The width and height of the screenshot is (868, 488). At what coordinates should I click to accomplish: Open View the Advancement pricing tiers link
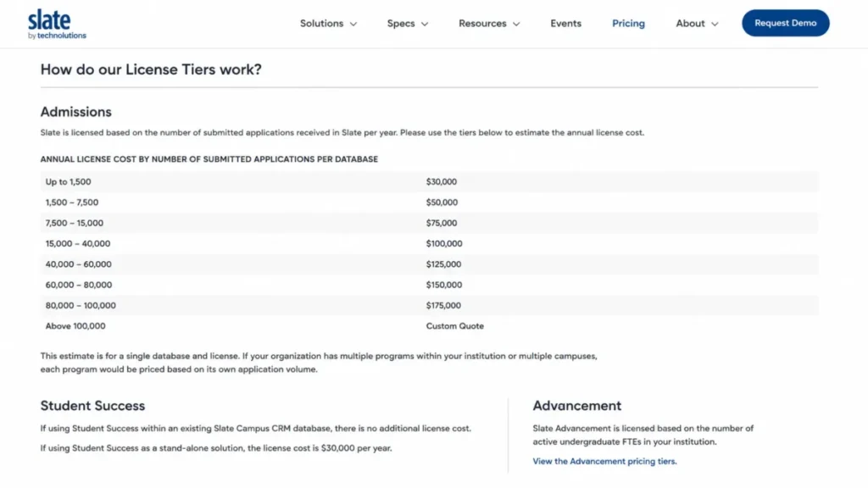tap(604, 461)
